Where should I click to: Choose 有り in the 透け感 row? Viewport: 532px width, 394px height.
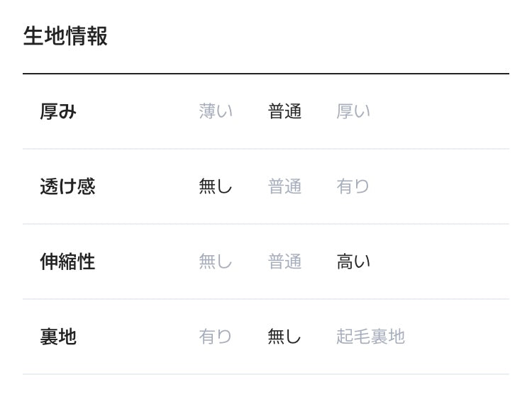click(x=353, y=187)
